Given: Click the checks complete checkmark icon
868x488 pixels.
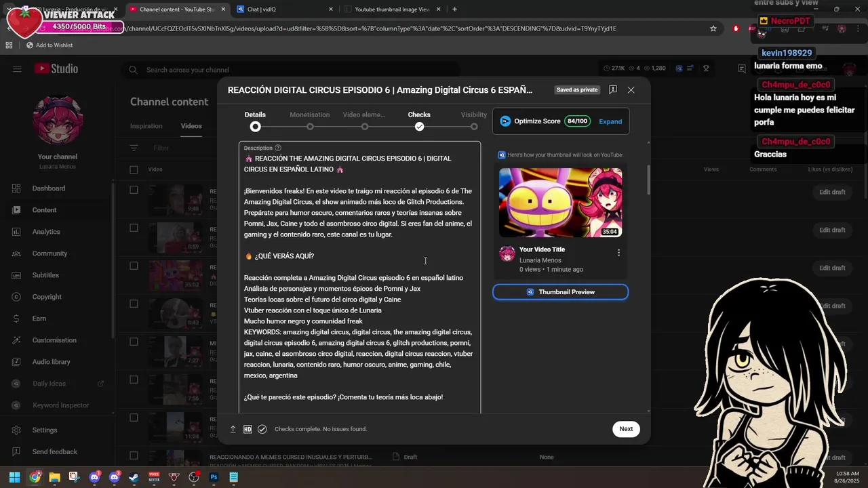Looking at the screenshot, I should click(262, 429).
